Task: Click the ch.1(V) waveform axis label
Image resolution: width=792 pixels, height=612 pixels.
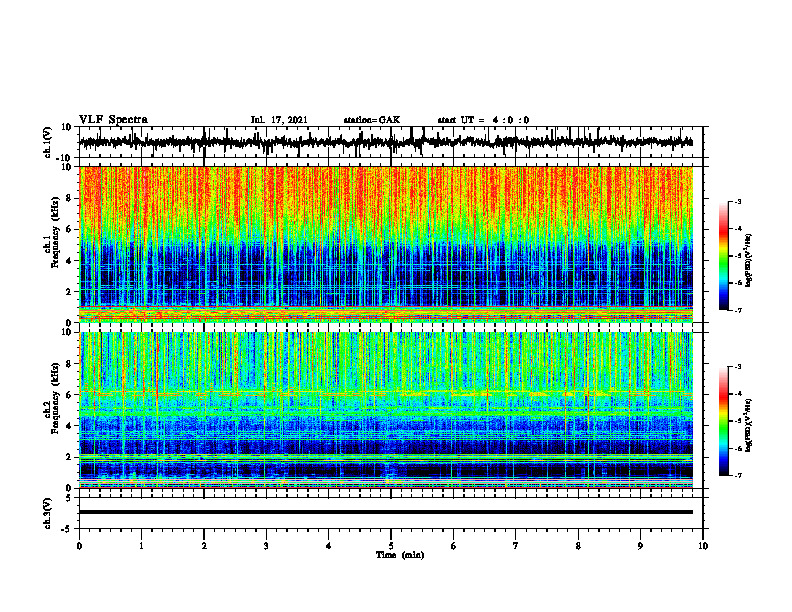Action: tap(47, 142)
